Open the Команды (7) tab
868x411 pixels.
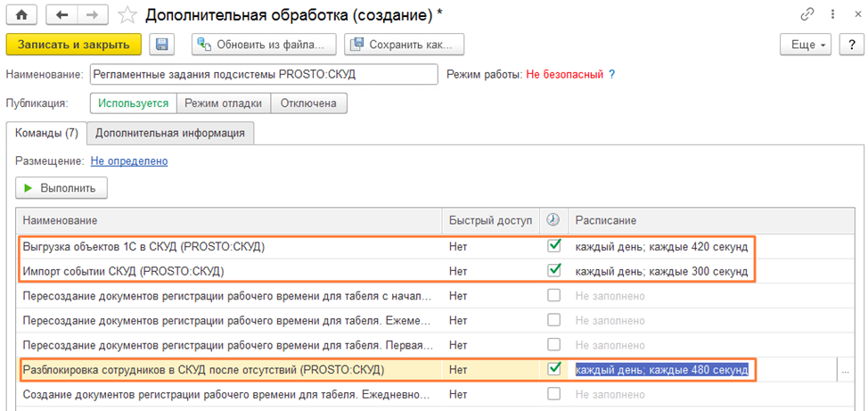(46, 133)
